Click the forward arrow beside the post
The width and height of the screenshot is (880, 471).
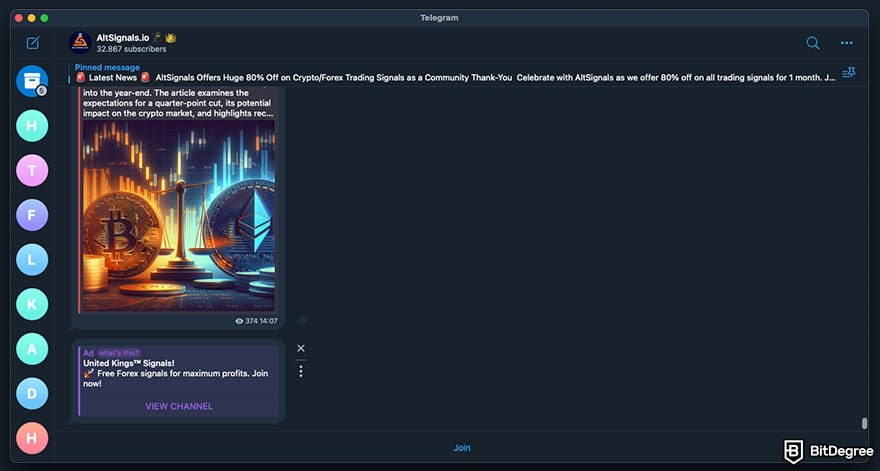302,320
